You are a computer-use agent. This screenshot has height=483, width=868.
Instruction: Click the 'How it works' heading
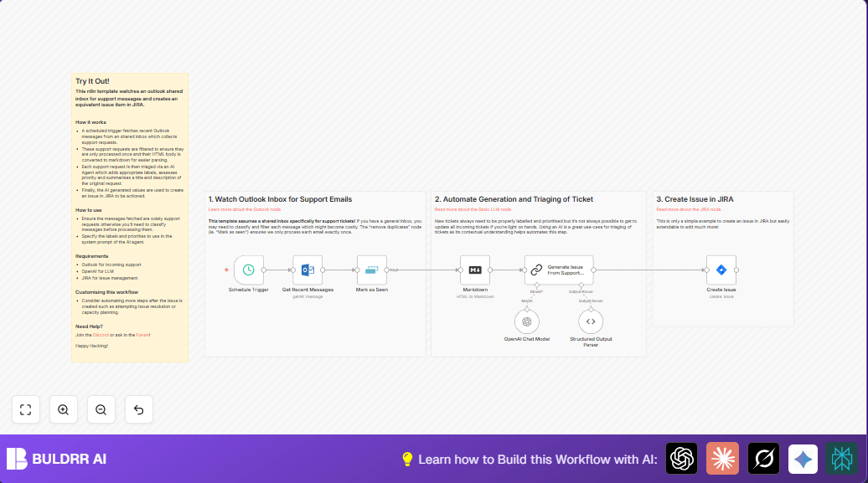[x=90, y=122]
